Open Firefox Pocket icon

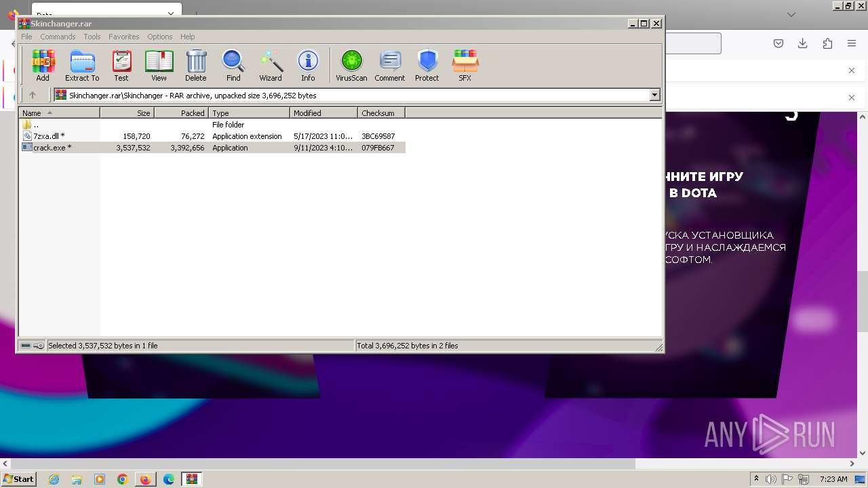point(778,43)
